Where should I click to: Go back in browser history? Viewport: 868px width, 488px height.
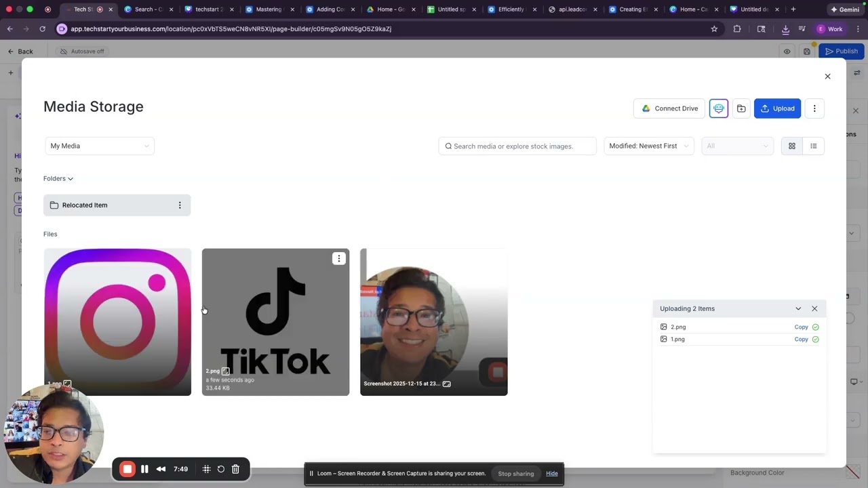click(9, 29)
